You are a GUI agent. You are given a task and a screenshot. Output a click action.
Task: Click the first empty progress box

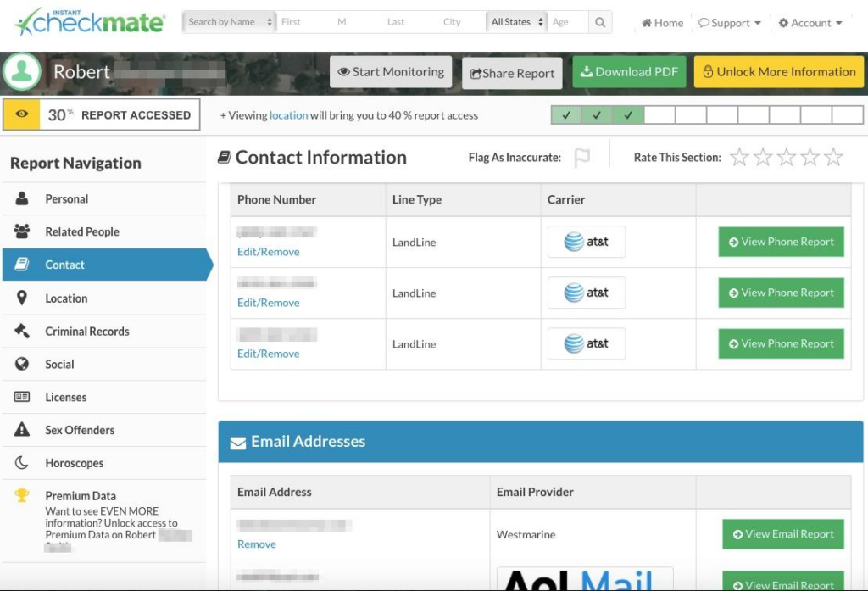[659, 115]
